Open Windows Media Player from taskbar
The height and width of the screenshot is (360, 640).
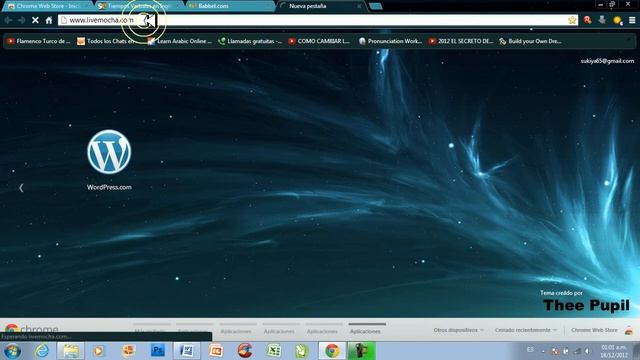coord(98,351)
